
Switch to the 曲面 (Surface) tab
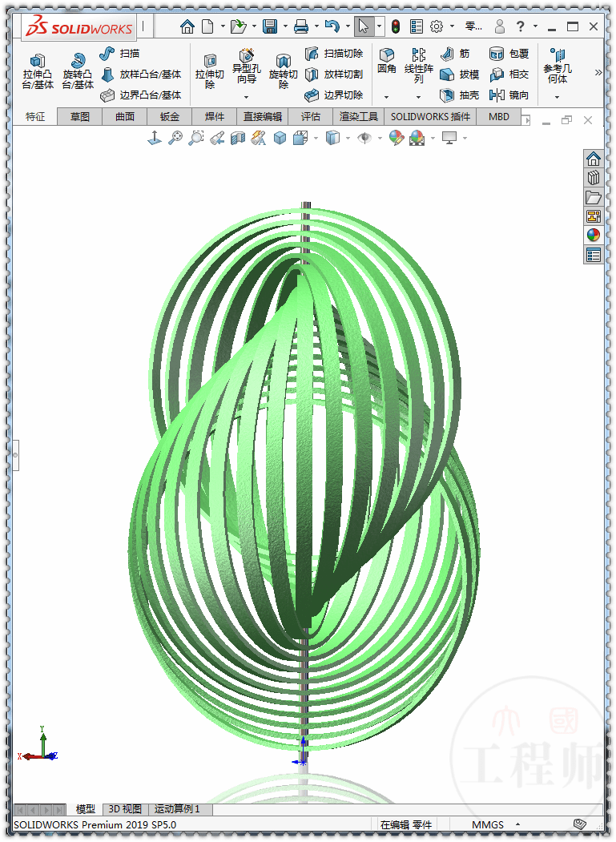click(125, 117)
